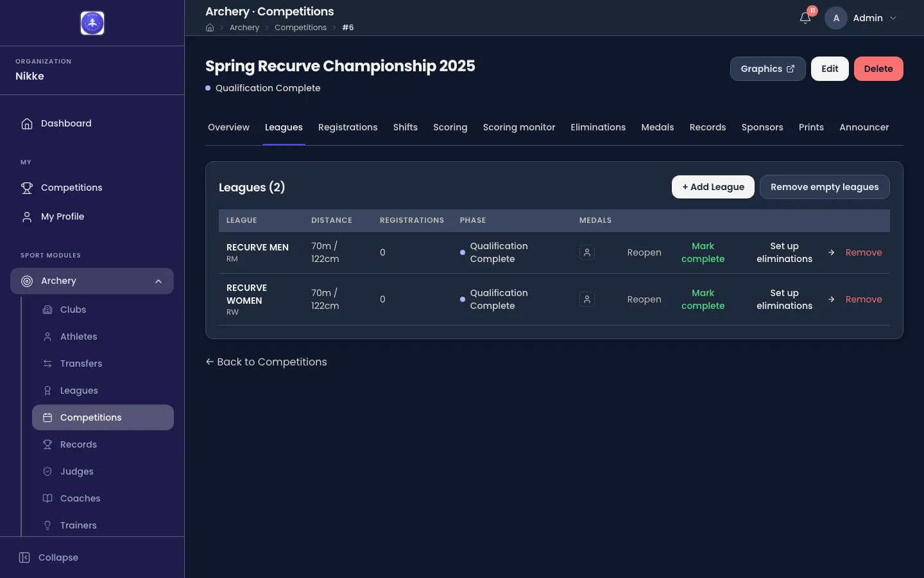The image size is (924, 578).
Task: Open the Medals tab
Action: tap(658, 127)
